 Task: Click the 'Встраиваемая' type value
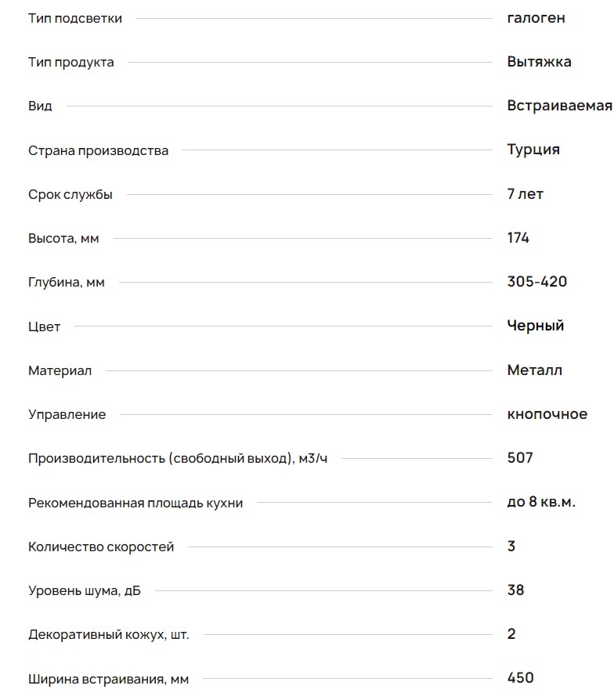click(559, 106)
